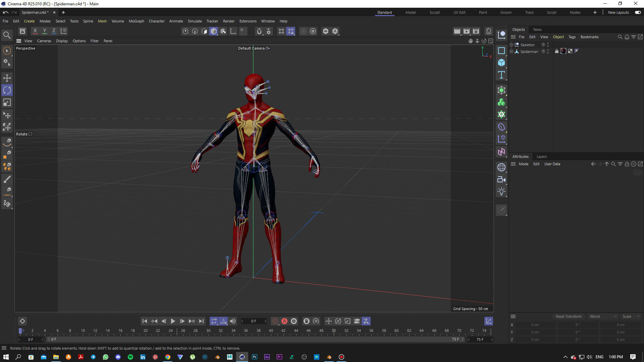Viewport: 644px width, 362px height.
Task: Click the current frame 0 F field
Action: 254,321
